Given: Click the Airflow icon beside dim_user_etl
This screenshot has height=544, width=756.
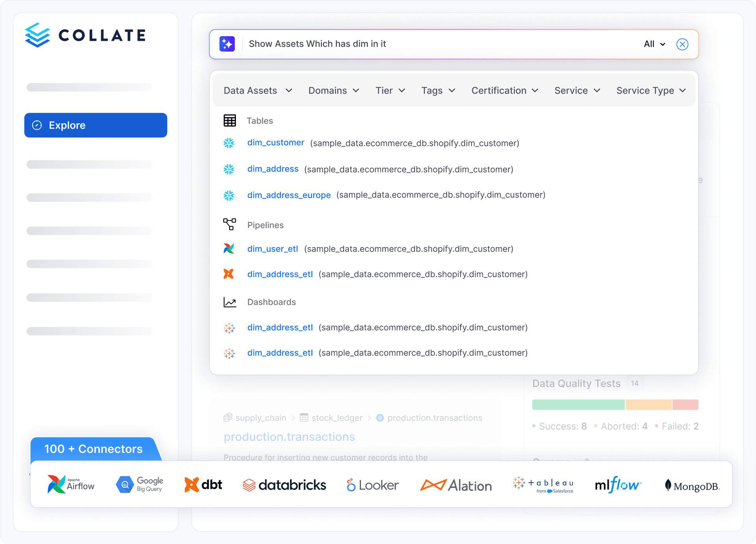Looking at the screenshot, I should coord(229,248).
